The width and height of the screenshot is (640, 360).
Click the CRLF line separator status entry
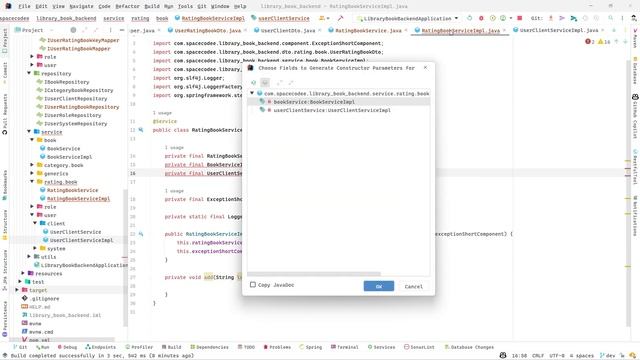point(538,356)
